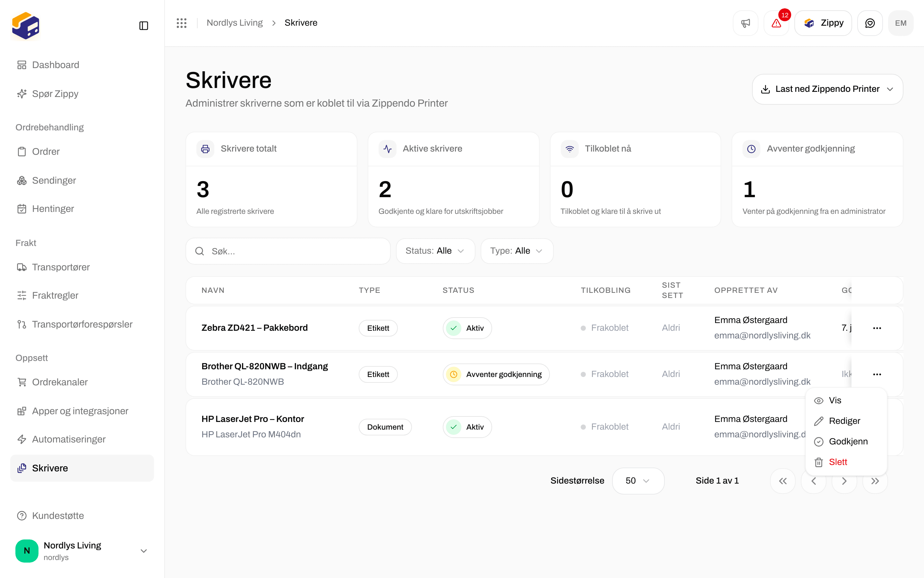Choose Slett in the context menu
The width and height of the screenshot is (924, 578).
(846, 462)
